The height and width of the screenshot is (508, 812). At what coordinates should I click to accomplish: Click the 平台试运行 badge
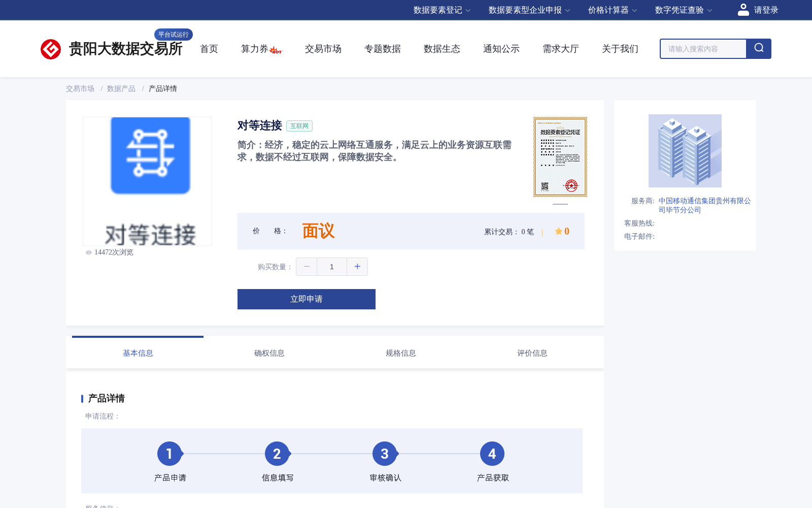(x=174, y=35)
